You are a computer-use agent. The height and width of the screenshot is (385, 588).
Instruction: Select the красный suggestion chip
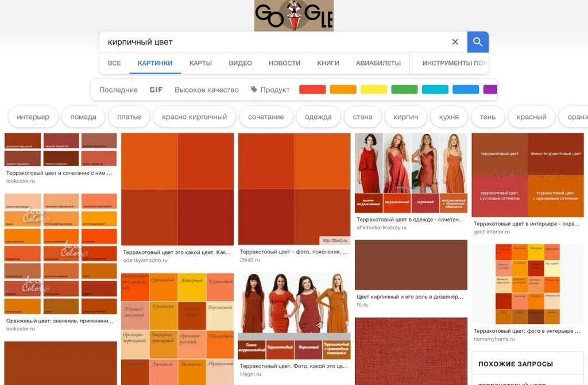[531, 117]
